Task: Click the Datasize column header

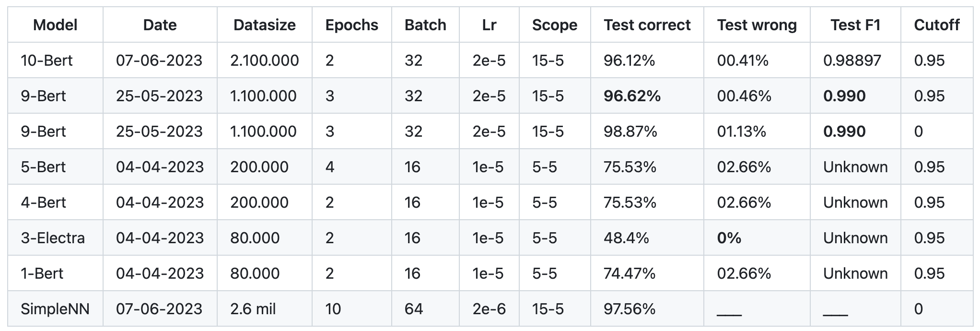Action: tap(264, 25)
